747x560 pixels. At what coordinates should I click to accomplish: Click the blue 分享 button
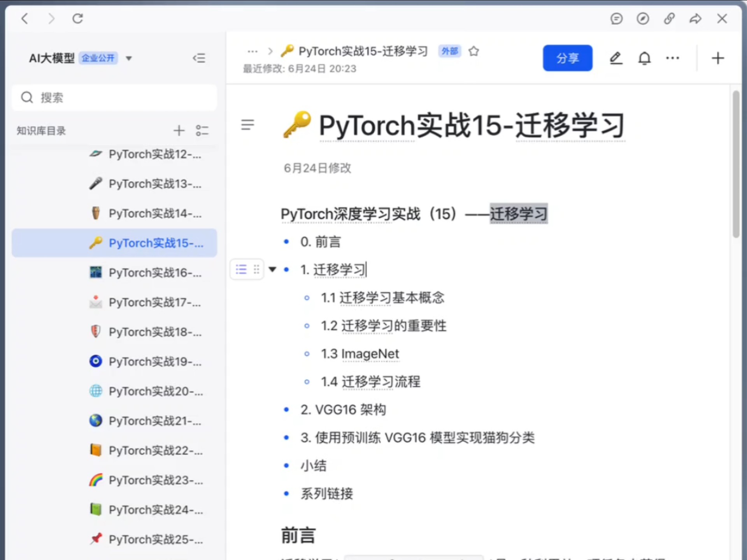pos(567,58)
